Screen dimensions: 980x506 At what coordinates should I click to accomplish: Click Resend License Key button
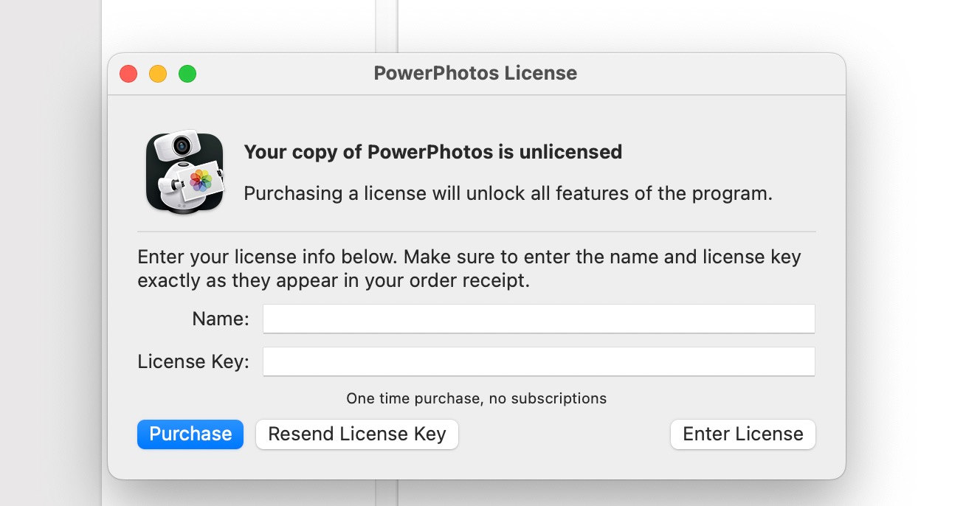(356, 434)
